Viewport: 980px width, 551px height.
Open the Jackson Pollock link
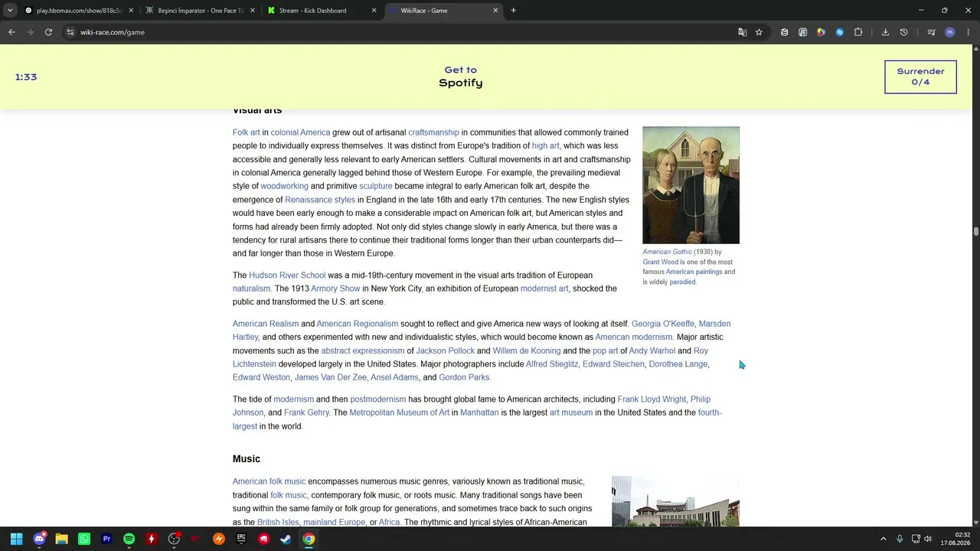pos(446,350)
